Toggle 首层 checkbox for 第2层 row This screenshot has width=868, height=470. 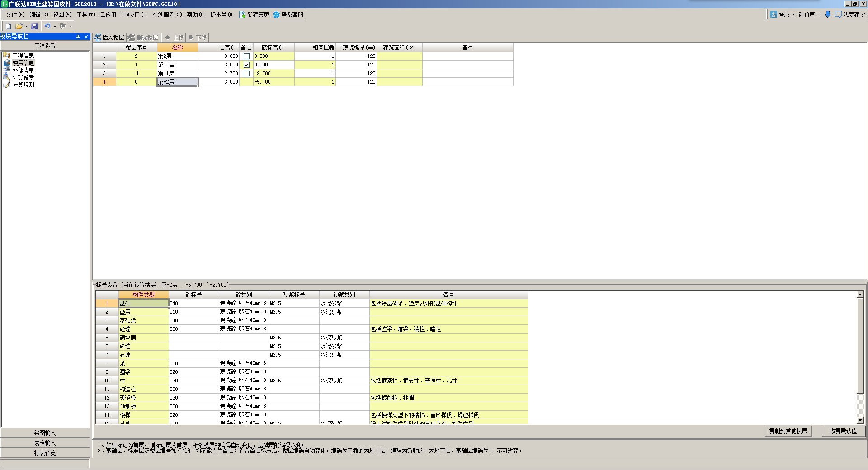coord(246,56)
